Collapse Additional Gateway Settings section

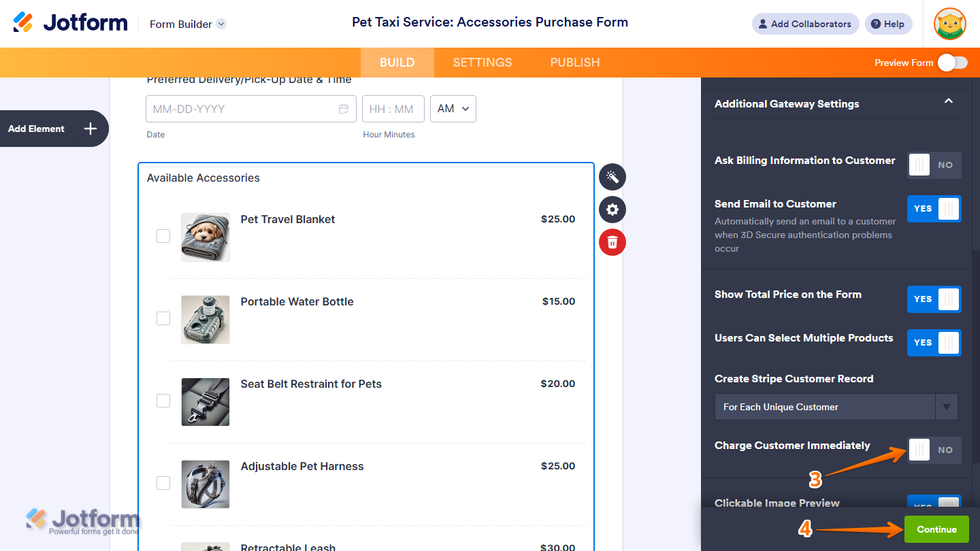(948, 102)
